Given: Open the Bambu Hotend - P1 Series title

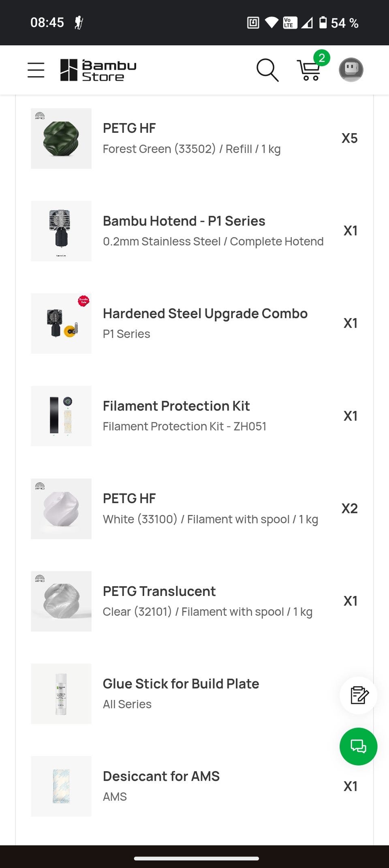Looking at the screenshot, I should pos(184,221).
